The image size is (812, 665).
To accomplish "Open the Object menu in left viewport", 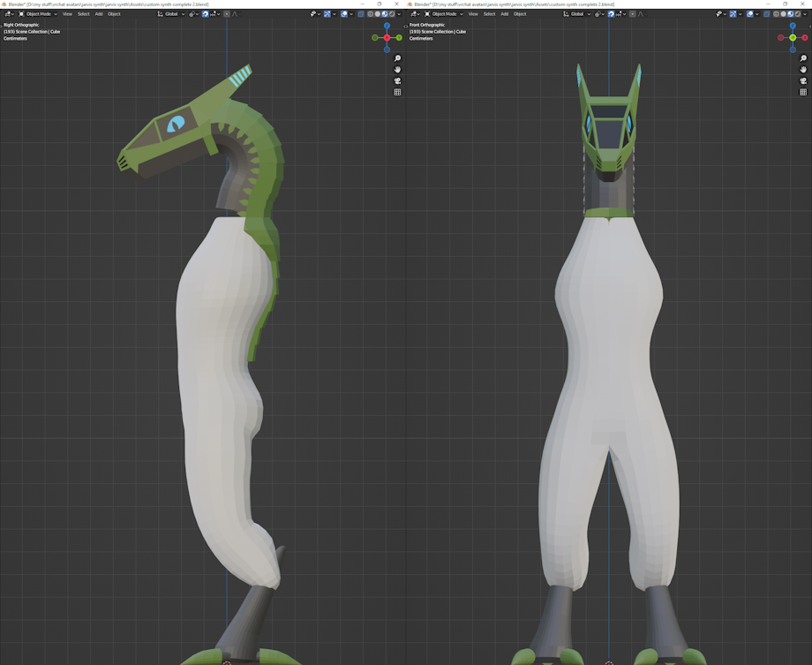I will tap(114, 14).
